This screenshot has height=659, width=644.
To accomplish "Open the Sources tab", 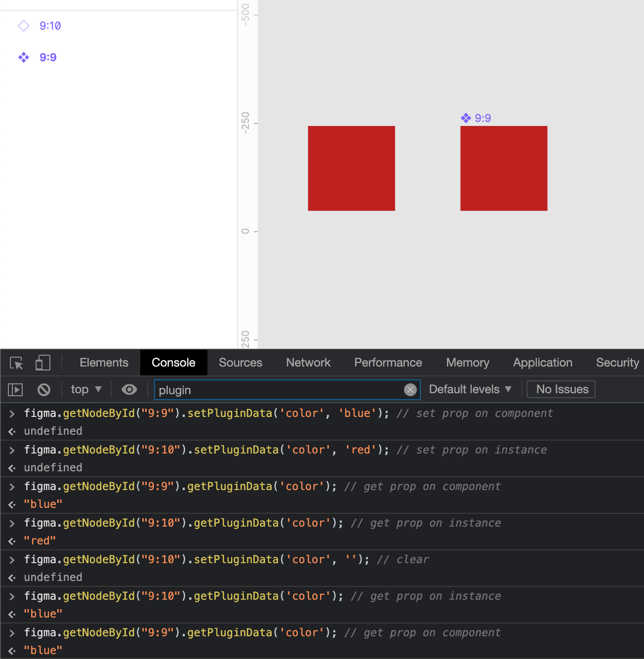I will tap(241, 363).
